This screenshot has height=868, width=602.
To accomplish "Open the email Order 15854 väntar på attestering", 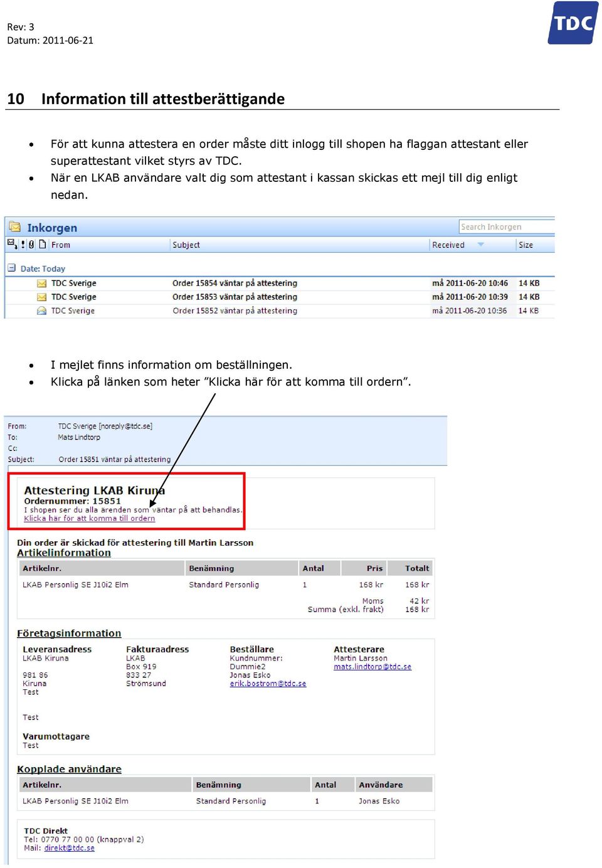I will pos(235,283).
